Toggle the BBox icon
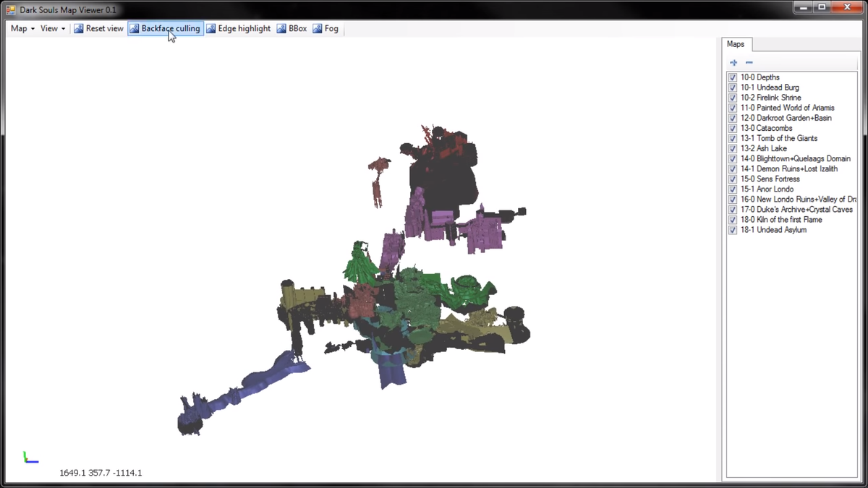 pyautogui.click(x=281, y=29)
